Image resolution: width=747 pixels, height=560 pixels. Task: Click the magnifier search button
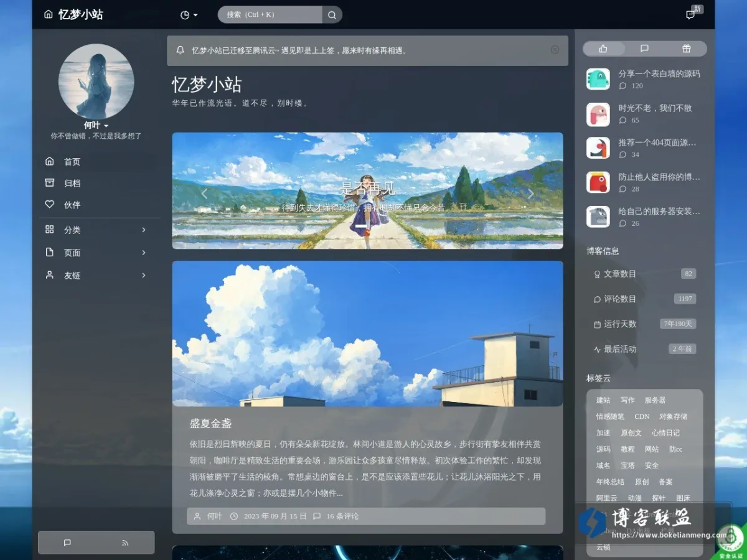coord(332,15)
